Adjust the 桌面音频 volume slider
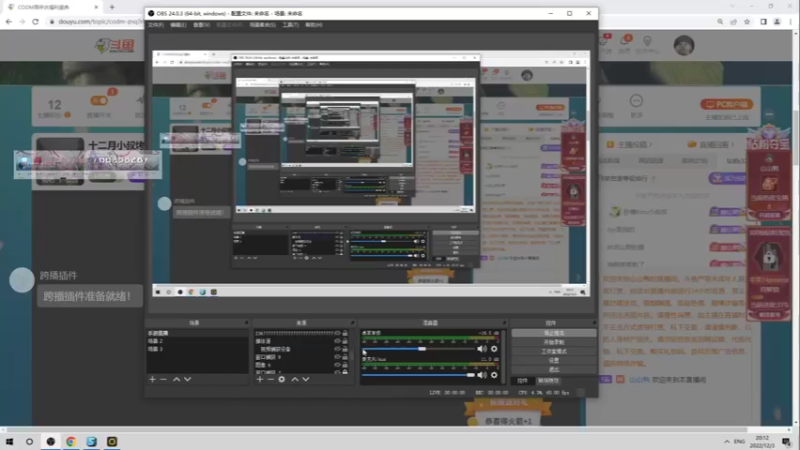Screen dimensions: 800x450 coord(418,349)
